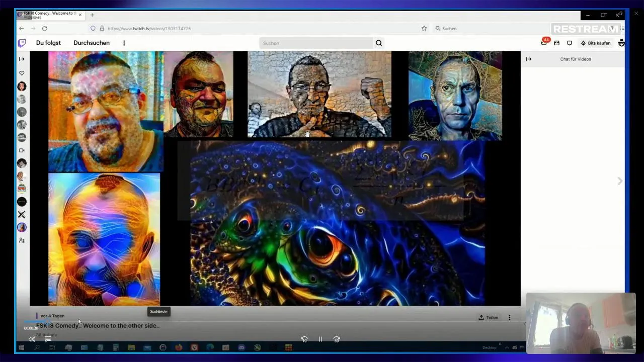Click the Bits kaufen button
The width and height of the screenshot is (644, 362).
[x=596, y=43]
